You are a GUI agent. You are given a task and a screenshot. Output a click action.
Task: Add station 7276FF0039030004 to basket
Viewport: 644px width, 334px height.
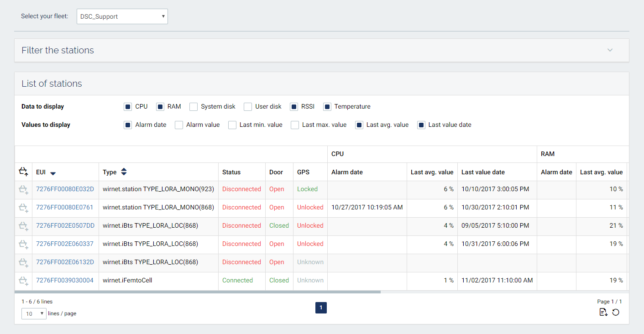[x=23, y=281]
